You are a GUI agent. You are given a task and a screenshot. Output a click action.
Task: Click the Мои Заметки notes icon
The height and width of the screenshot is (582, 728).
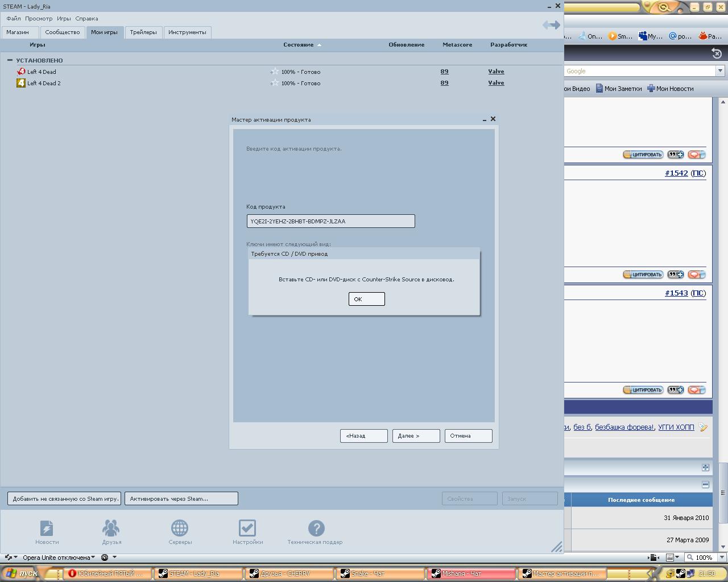tap(599, 89)
